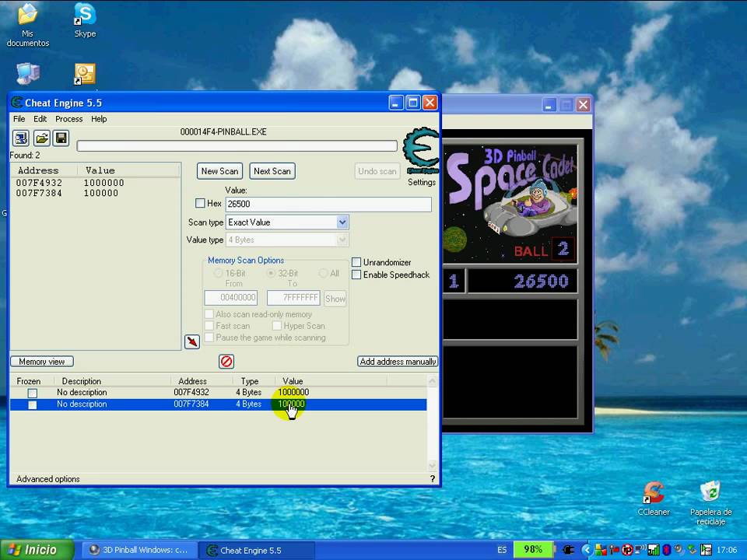Viewport: 747px width, 560px height.
Task: Switch to 3D Pinball taskbar button
Action: coord(140,550)
